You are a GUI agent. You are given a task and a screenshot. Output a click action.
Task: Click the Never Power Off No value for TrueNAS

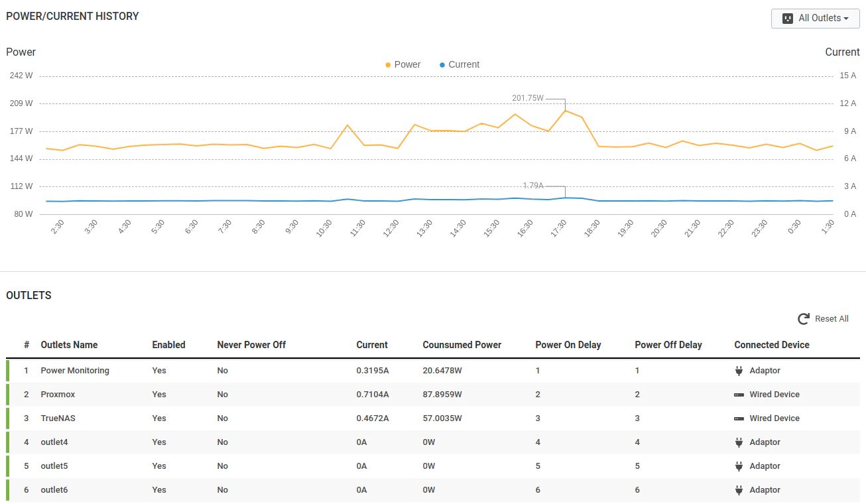[x=222, y=418]
